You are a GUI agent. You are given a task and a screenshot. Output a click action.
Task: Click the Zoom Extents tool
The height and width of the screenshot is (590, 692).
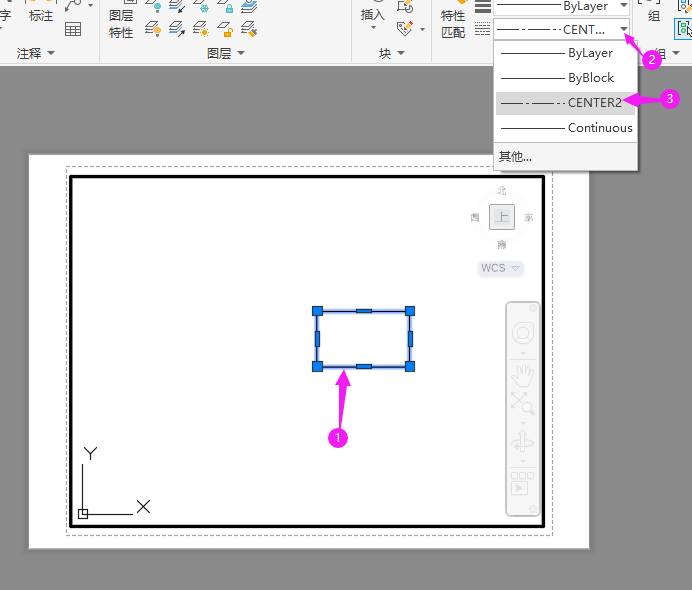click(x=523, y=403)
